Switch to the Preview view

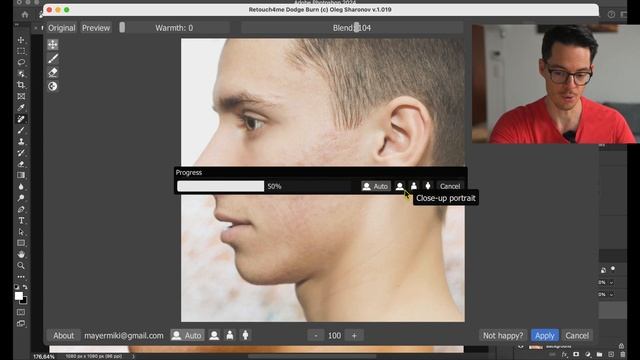[96, 28]
